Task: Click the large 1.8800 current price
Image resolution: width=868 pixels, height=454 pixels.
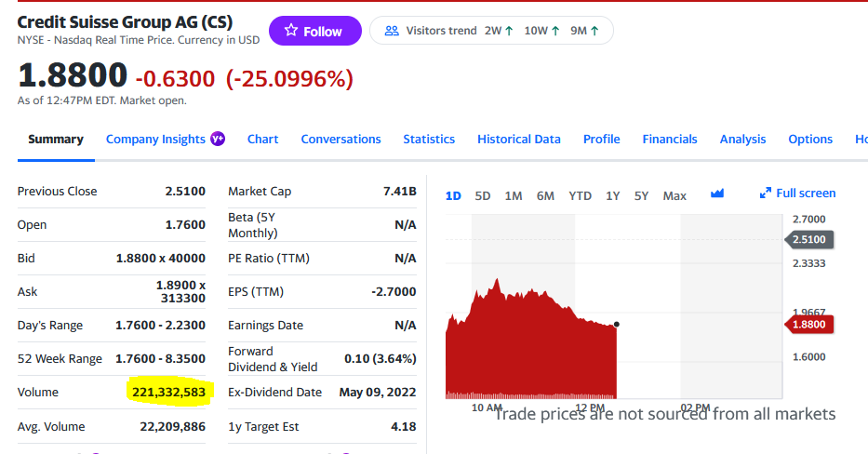Action: 73,75
